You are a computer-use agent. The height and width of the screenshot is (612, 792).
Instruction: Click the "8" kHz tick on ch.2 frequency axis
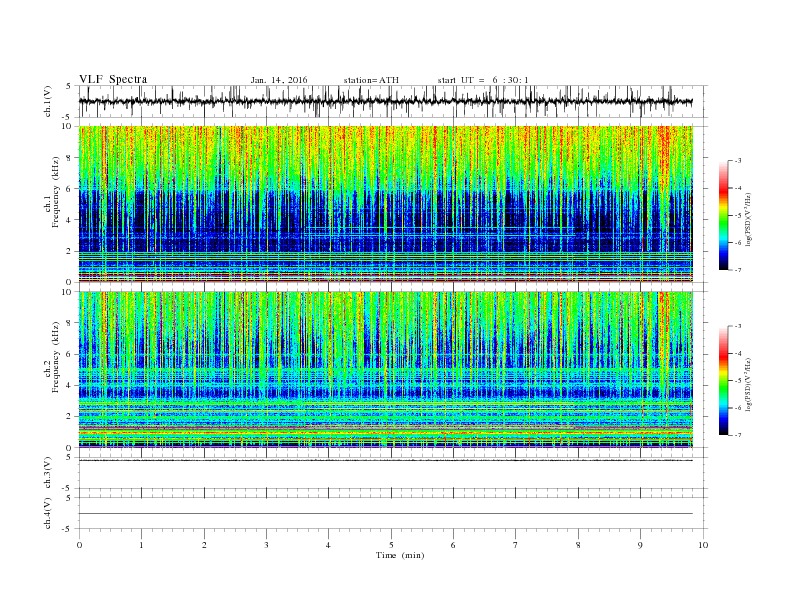click(x=70, y=323)
